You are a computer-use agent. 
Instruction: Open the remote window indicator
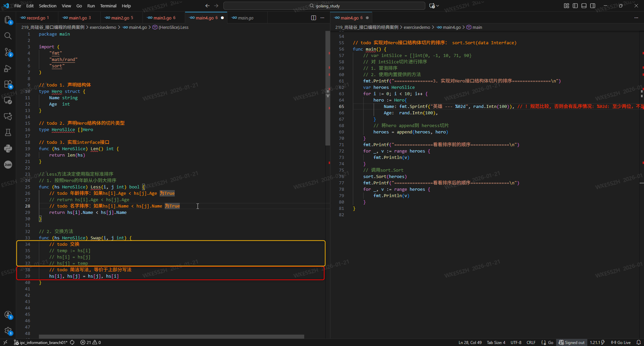click(x=5, y=342)
